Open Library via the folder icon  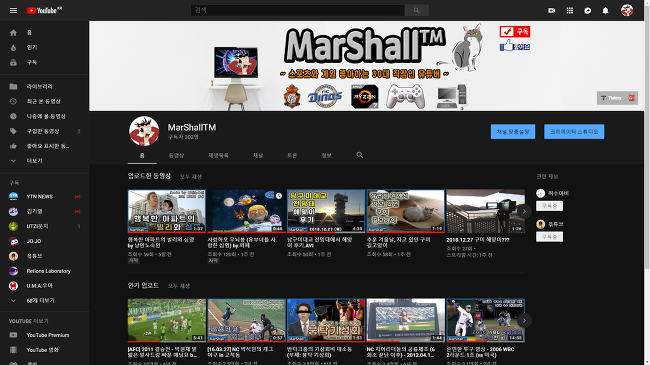pos(13,86)
